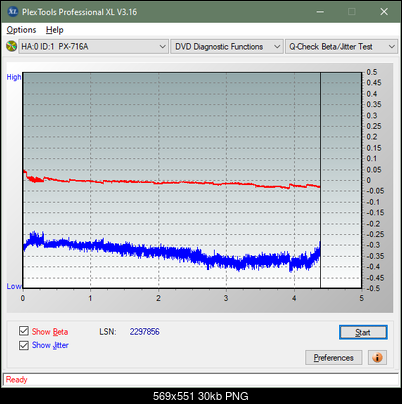Screen dimensions: 402x404
Task: Minimize the PlexTools window
Action: 320,12
